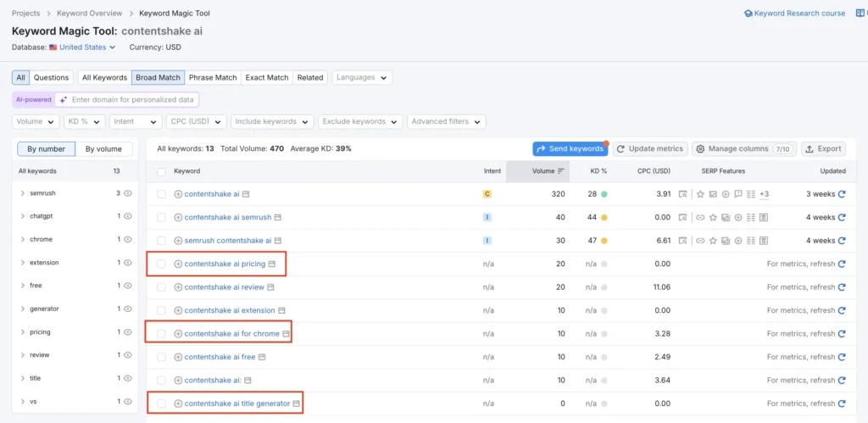The width and height of the screenshot is (868, 423).
Task: Refresh metrics for contentshake ai for chrome
Action: click(842, 334)
